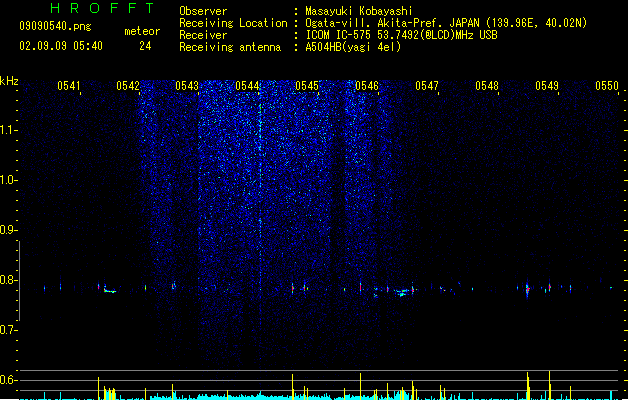Viewport: 629px width, 400px height.
Task: Click the Receiving Location label
Action: pyautogui.click(x=233, y=23)
